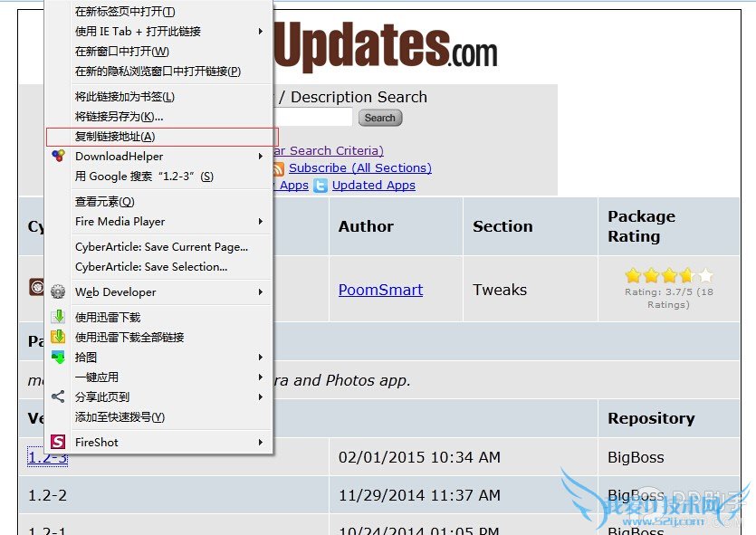Click the Updates.com site logo
This screenshot has height=535, width=756.
pos(386,46)
